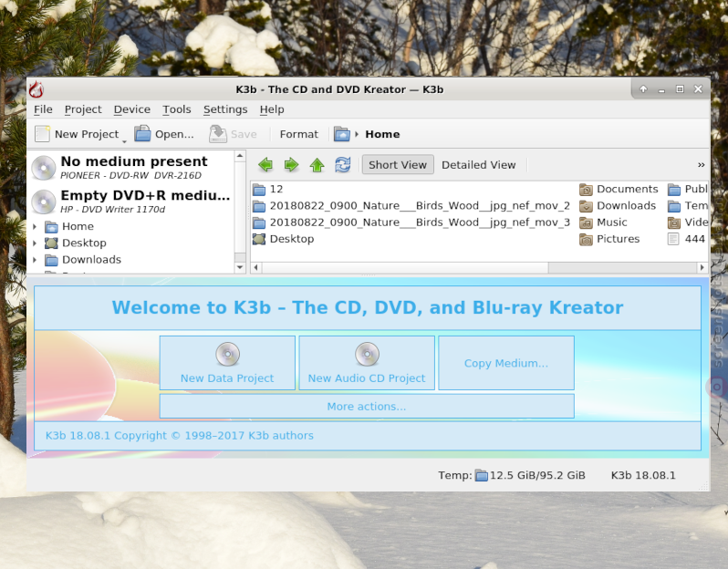Click the Save disk icon in toolbar
728x569 pixels.
(218, 134)
